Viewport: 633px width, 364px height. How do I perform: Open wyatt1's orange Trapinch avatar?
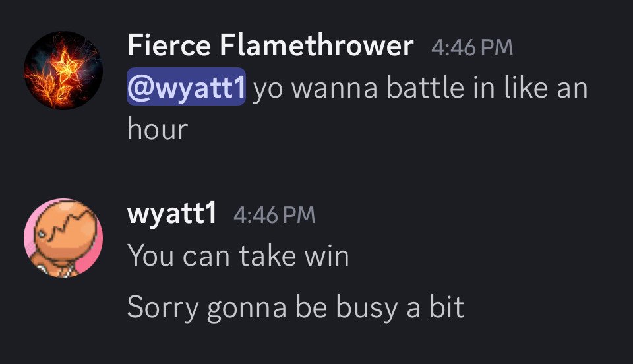pos(63,237)
